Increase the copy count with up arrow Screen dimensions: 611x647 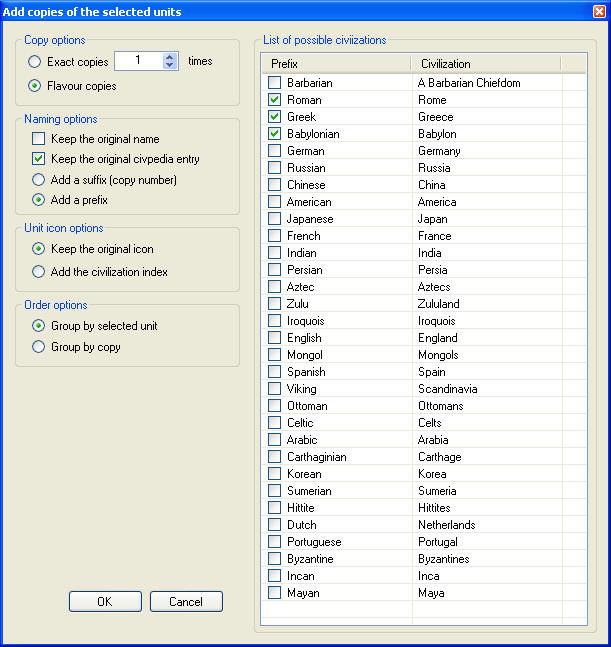click(169, 57)
